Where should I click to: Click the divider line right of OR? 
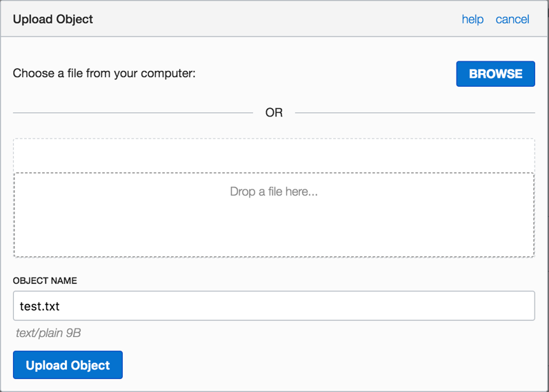(x=415, y=112)
